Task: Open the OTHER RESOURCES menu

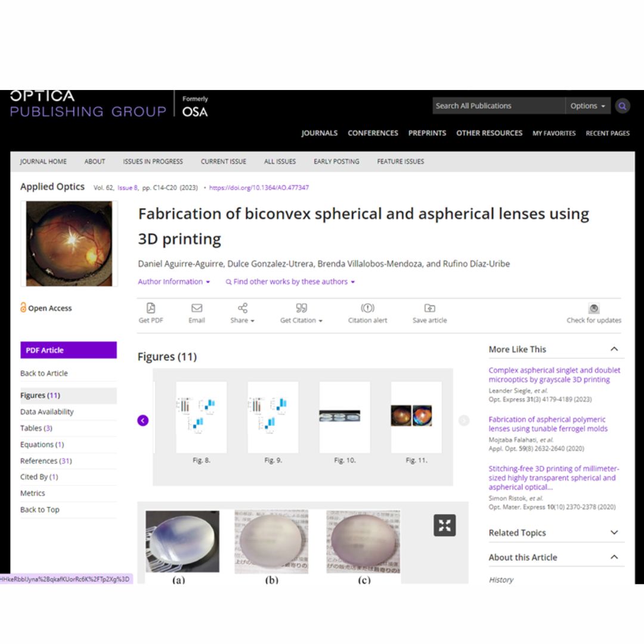Action: 489,133
